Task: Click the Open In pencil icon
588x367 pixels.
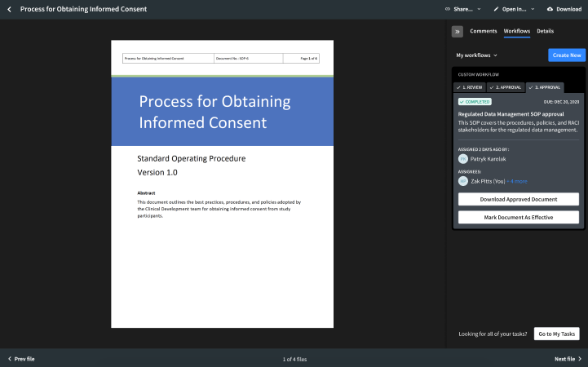Action: tap(496, 9)
